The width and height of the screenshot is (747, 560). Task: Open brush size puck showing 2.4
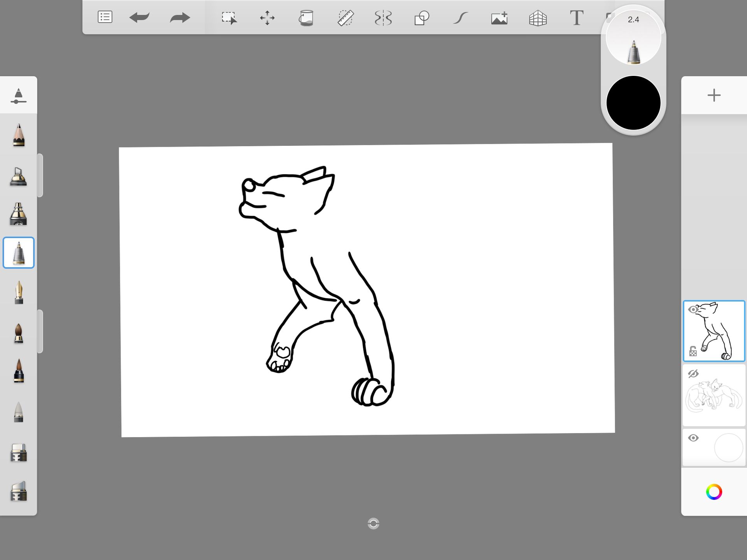633,38
